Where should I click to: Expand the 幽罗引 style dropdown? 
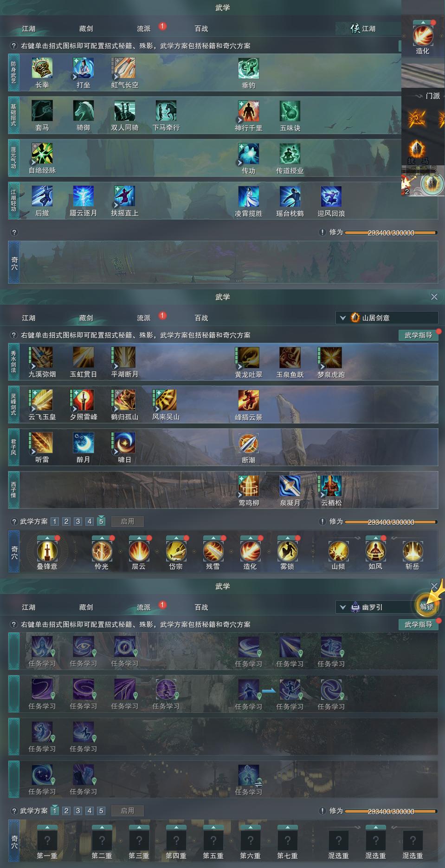375,607
